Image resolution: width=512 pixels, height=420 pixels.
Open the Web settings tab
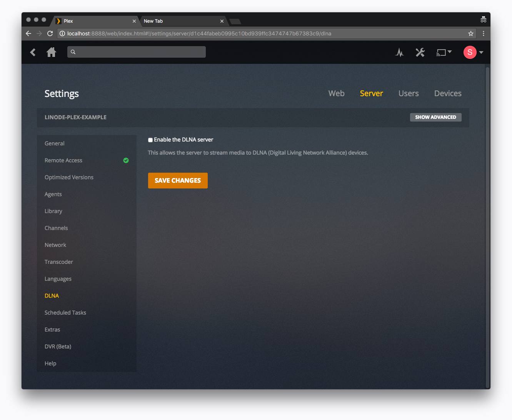[336, 93]
